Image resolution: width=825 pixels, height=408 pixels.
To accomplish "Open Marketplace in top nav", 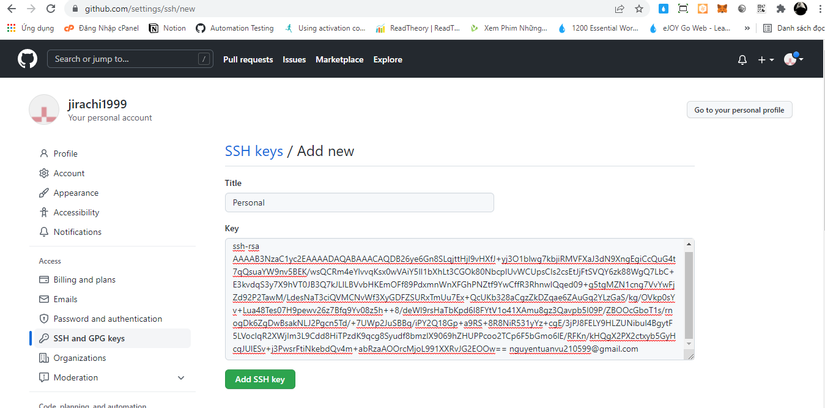I will (x=339, y=59).
